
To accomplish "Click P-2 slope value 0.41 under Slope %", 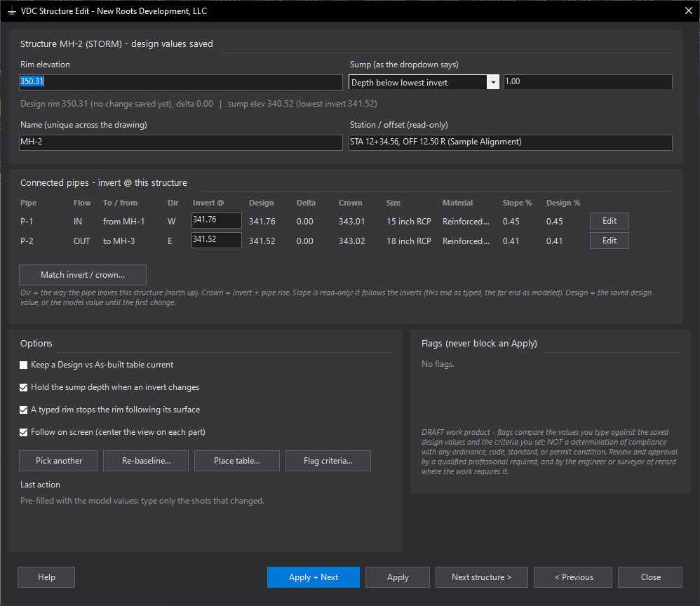I will [x=511, y=241].
